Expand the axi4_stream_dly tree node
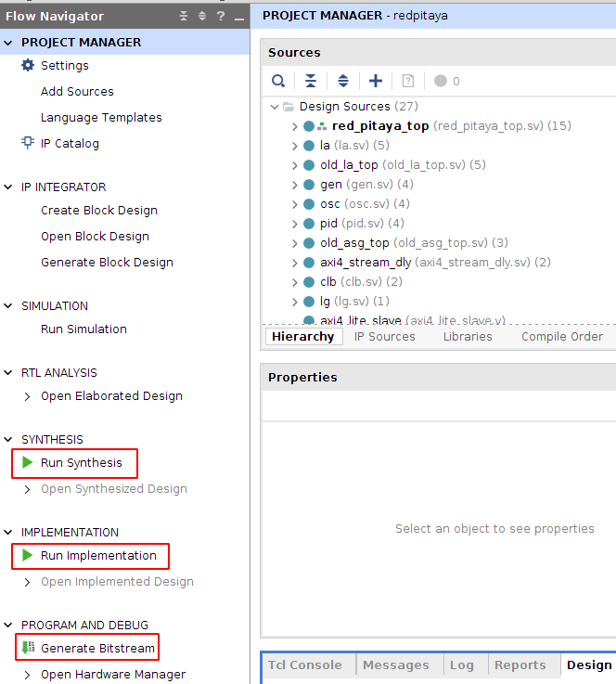 295,263
